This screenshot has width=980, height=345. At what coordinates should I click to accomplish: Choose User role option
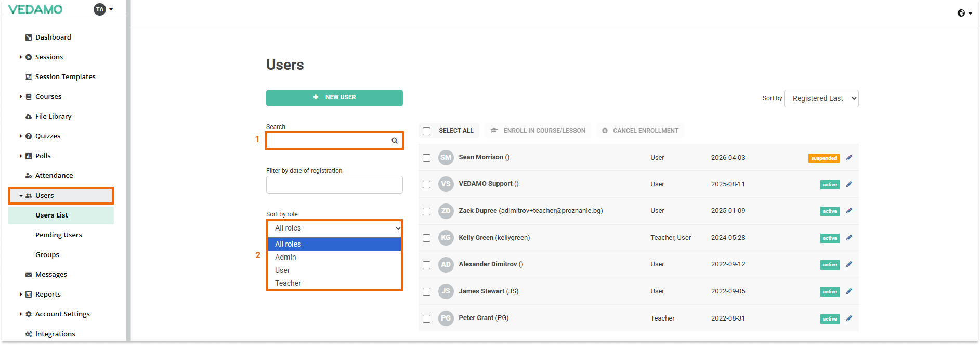coord(335,270)
